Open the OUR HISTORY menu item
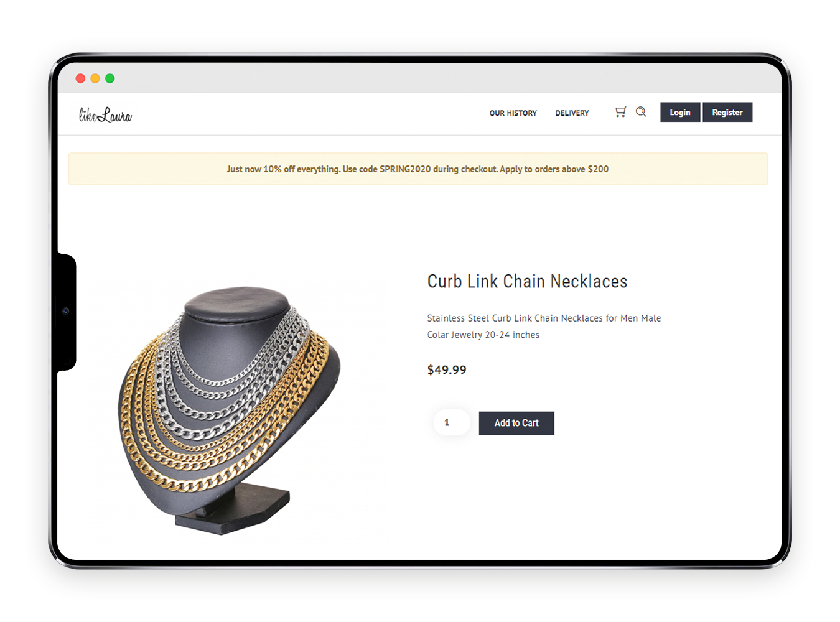The image size is (840, 622). (x=513, y=113)
